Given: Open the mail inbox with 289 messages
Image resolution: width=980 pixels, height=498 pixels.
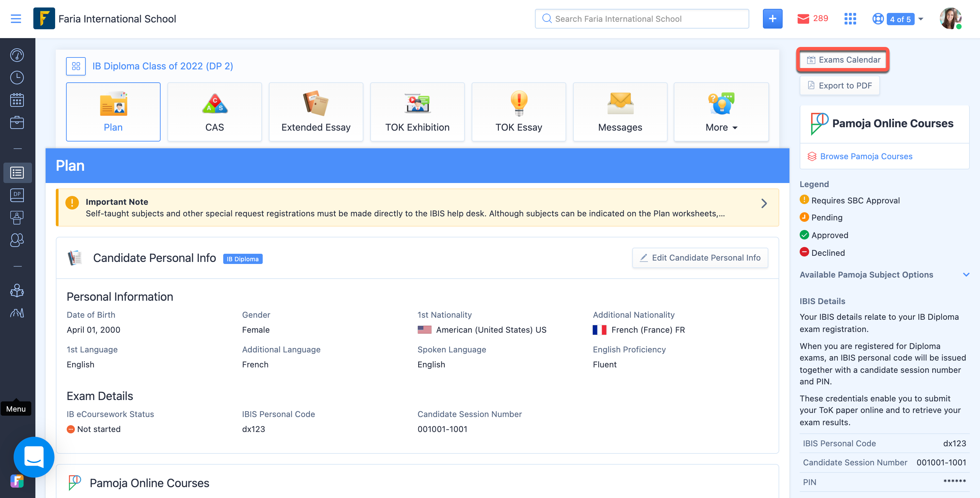Looking at the screenshot, I should (813, 19).
